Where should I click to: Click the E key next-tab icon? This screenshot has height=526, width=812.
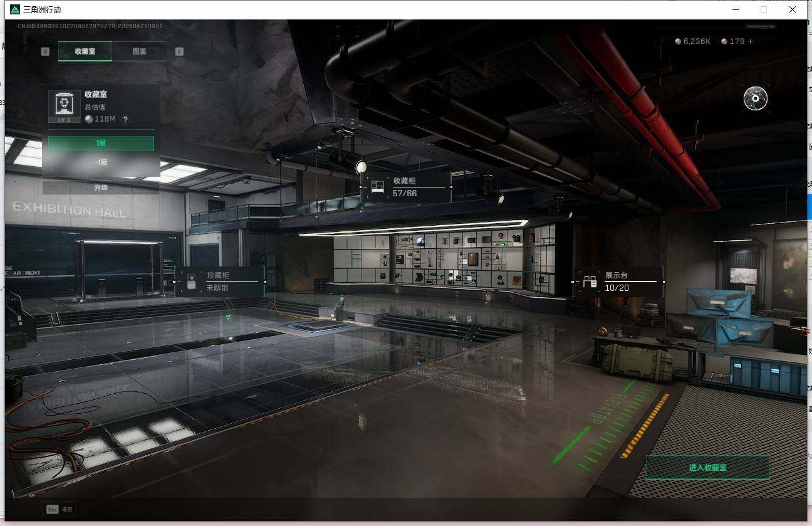tap(179, 51)
